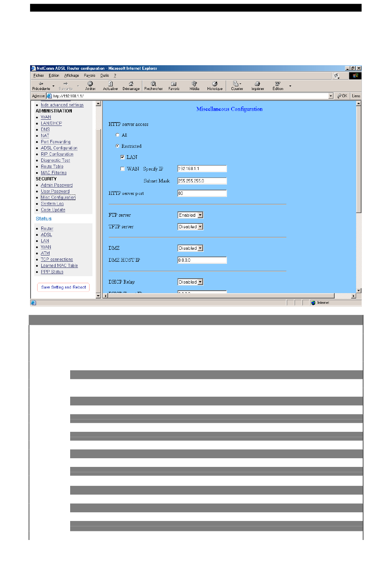Click the Précédente back arrow icon

(x=41, y=83)
